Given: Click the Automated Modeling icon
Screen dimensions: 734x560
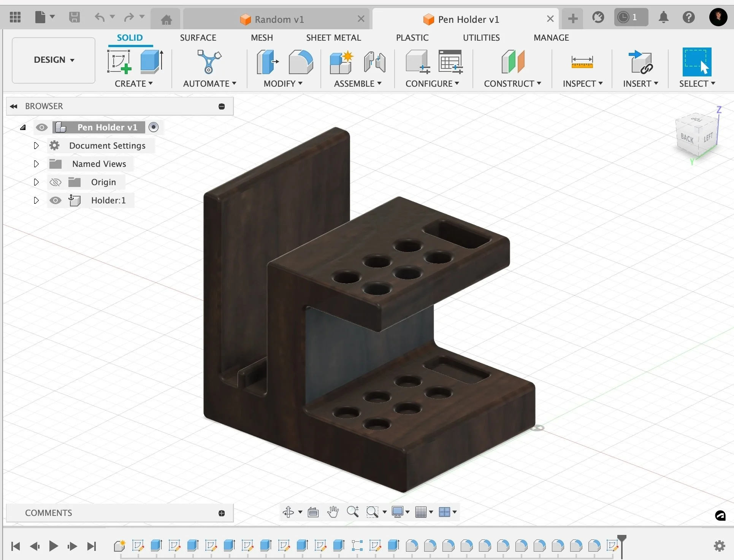Looking at the screenshot, I should (209, 62).
